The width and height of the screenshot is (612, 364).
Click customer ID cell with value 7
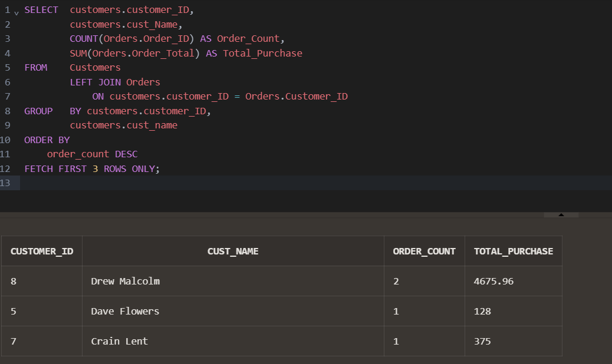pyautogui.click(x=42, y=341)
